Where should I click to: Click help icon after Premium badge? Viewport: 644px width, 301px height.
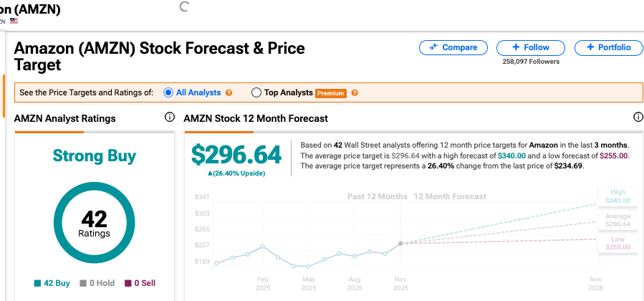(355, 93)
